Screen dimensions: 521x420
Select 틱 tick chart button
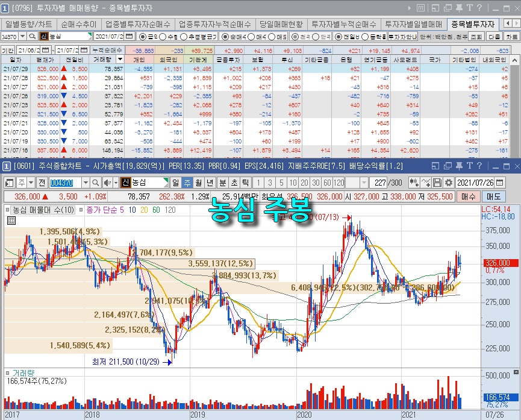[245, 183]
